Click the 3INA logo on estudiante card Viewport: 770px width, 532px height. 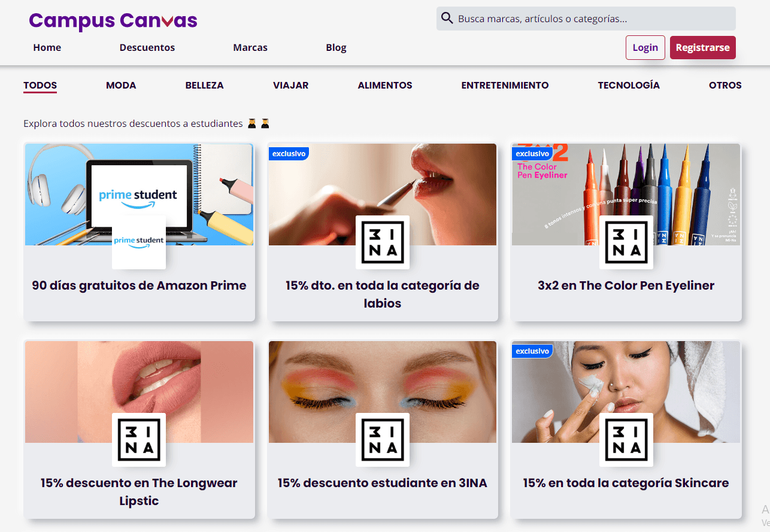[383, 439]
